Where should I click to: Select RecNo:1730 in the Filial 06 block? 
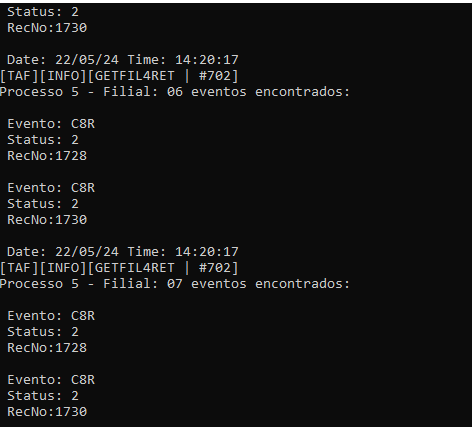[47, 220]
